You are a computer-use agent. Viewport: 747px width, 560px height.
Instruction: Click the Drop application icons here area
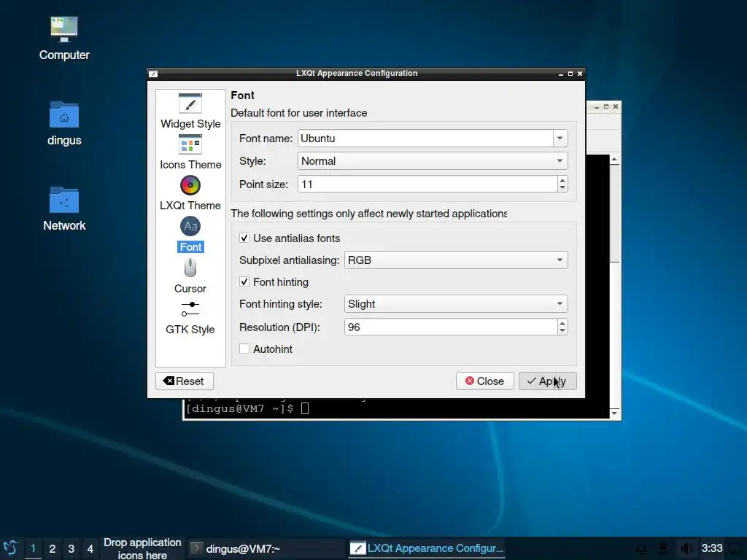pyautogui.click(x=142, y=548)
